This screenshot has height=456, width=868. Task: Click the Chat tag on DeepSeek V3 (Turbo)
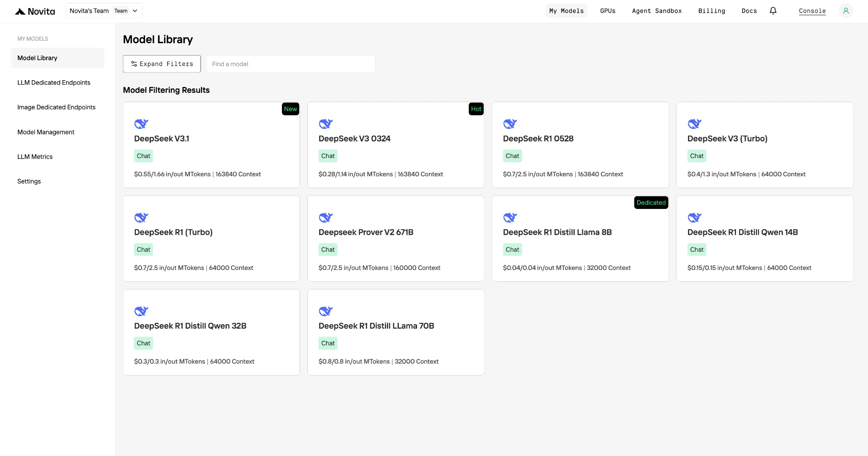pos(696,156)
